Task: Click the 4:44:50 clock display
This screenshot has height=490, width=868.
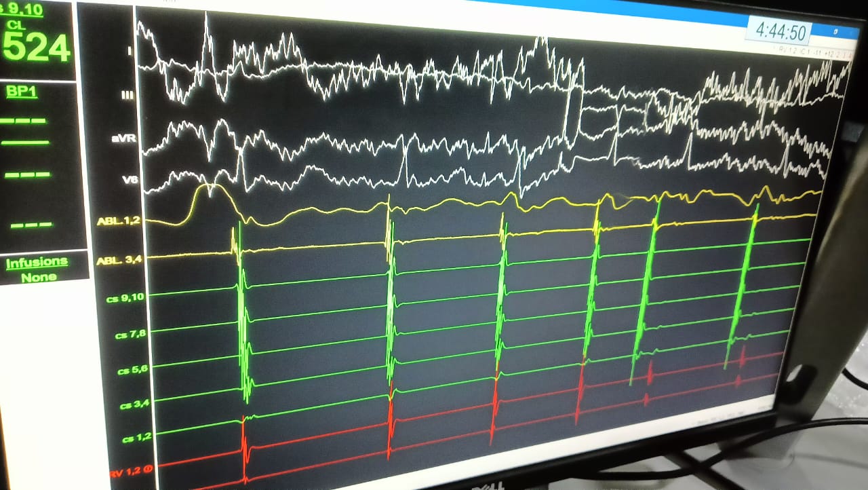Action: click(x=781, y=32)
